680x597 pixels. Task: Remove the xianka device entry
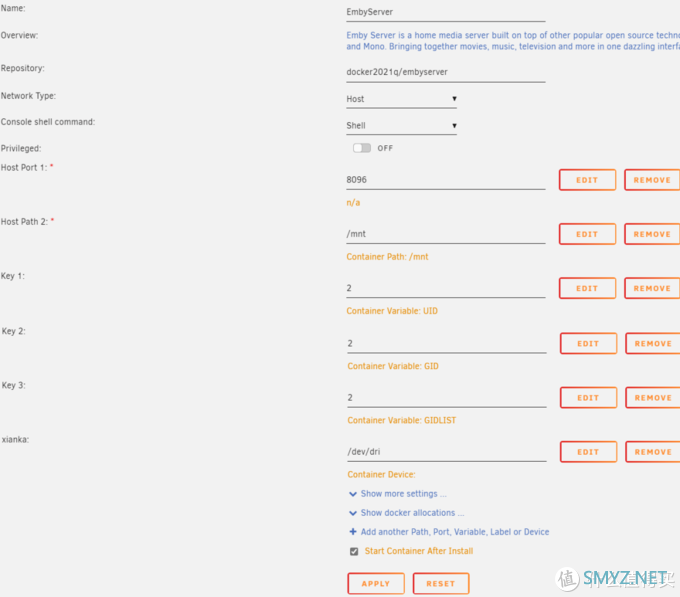653,452
